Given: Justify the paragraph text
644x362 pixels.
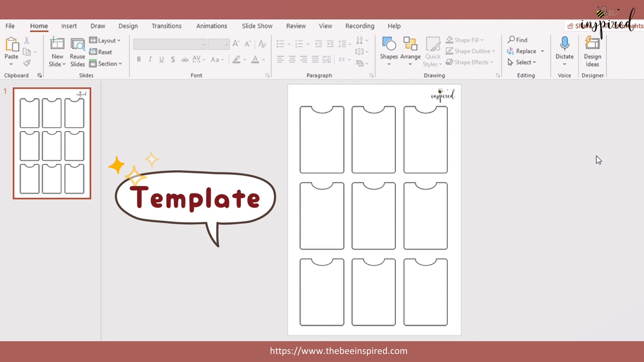Looking at the screenshot, I should coord(315,59).
